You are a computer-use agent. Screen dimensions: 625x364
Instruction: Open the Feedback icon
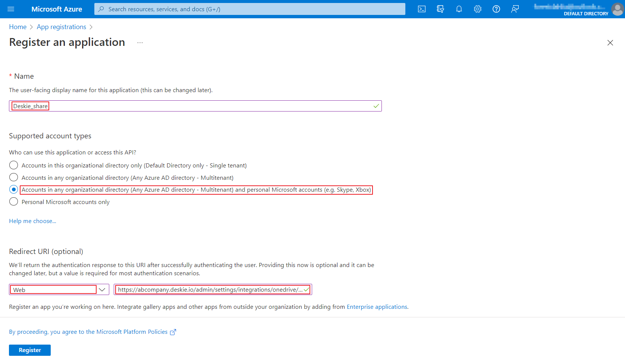coord(515,9)
